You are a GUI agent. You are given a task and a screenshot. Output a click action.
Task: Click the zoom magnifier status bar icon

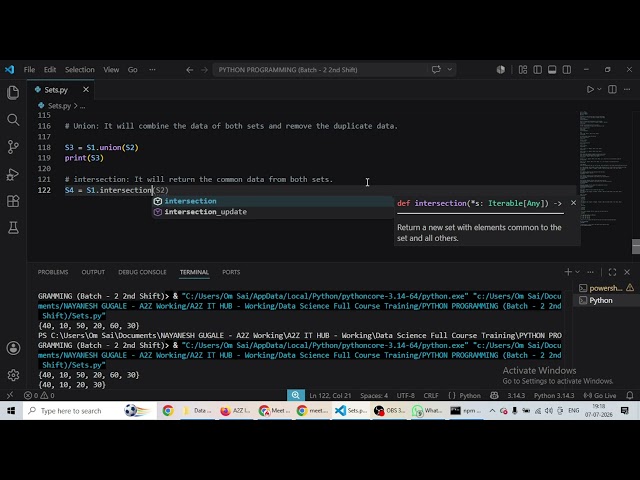[x=296, y=395]
